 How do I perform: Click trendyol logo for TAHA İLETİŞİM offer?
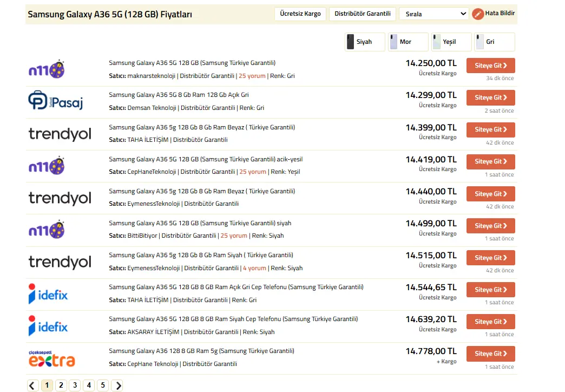point(60,134)
